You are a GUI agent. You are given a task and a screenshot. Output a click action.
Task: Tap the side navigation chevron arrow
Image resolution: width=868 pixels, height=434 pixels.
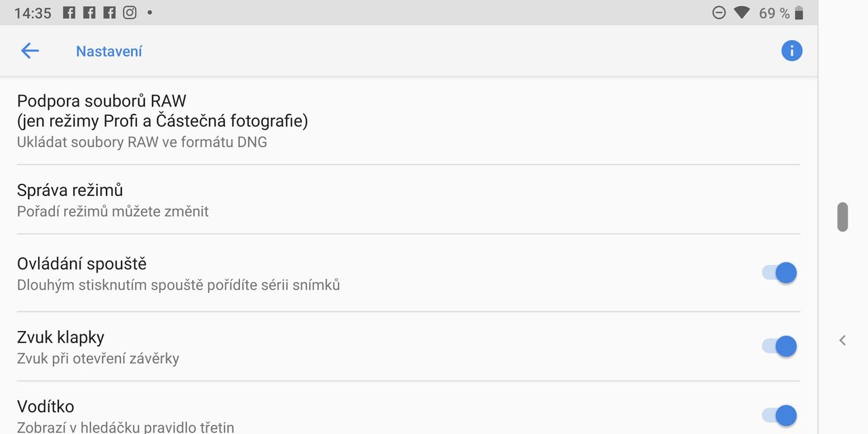[x=842, y=340]
